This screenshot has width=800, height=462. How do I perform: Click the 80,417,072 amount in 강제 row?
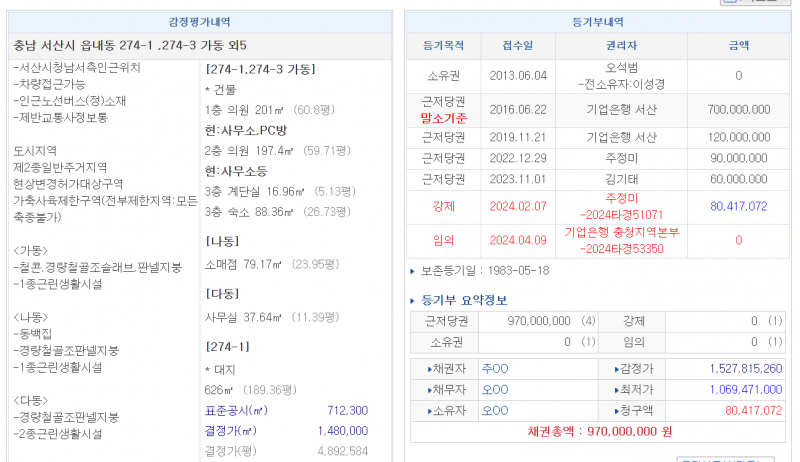point(738,206)
